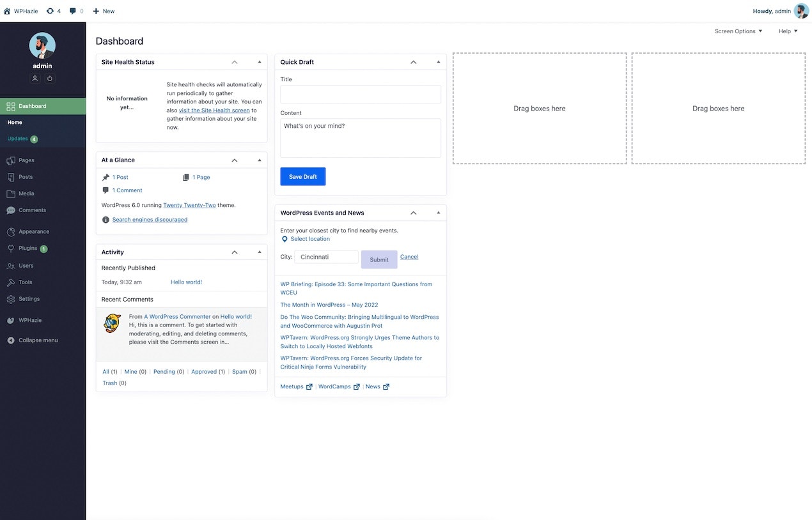Screen dimensions: 812x520
Task: Click the Posts pushpin icon in sidebar
Action: (11, 177)
